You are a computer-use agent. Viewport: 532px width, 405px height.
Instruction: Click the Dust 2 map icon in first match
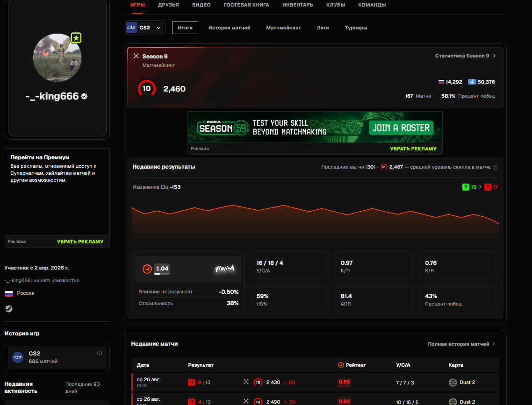point(453,382)
